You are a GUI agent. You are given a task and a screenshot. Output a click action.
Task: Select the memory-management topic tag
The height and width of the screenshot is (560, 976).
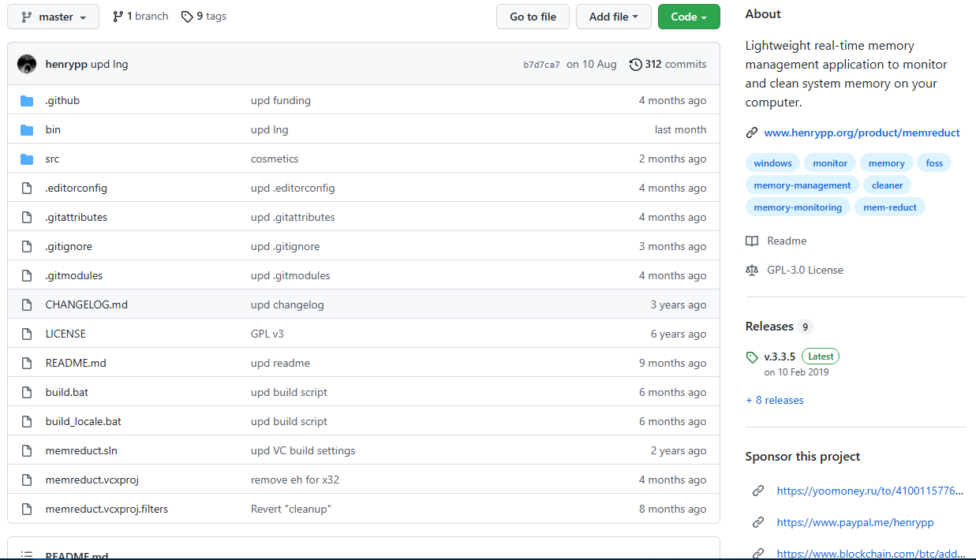click(x=802, y=185)
